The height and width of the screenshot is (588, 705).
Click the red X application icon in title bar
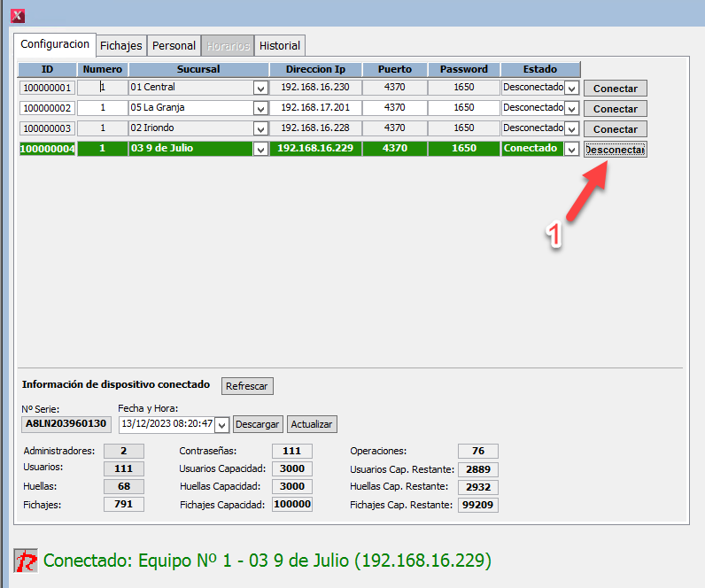[17, 15]
